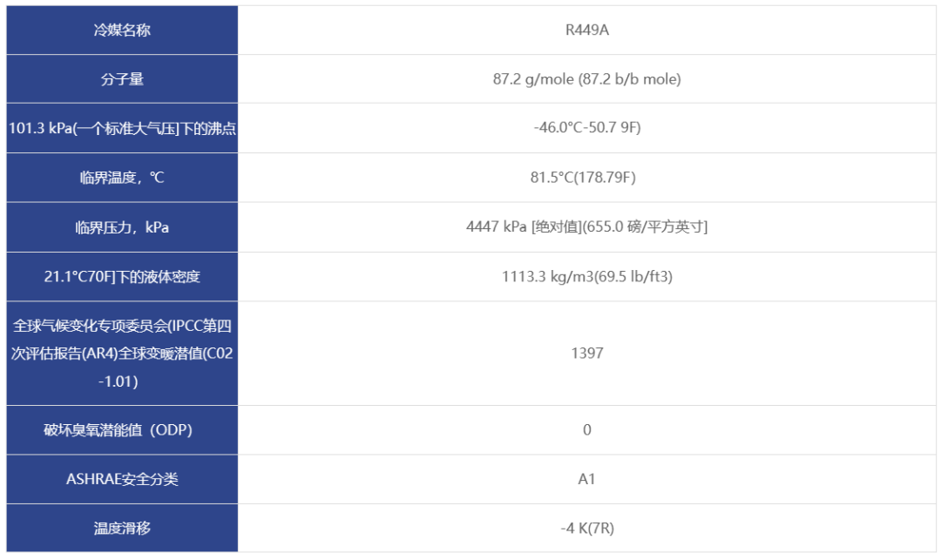The width and height of the screenshot is (941, 560).
Task: Select the A1 safety class value
Action: tap(586, 479)
